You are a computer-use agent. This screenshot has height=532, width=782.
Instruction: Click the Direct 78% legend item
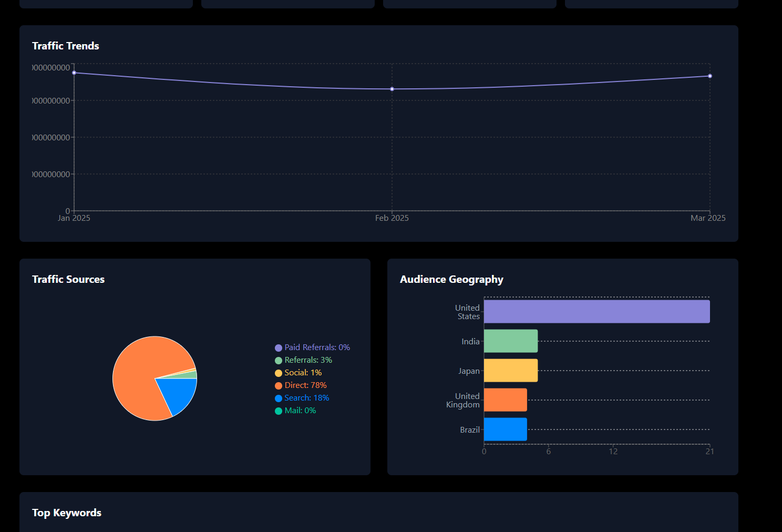[x=301, y=385]
